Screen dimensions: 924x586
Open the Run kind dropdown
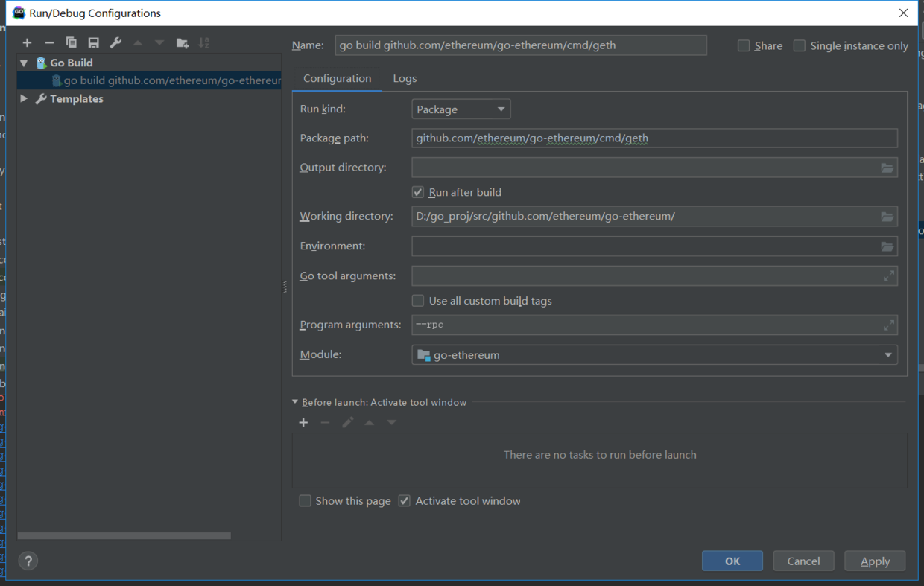pos(461,109)
